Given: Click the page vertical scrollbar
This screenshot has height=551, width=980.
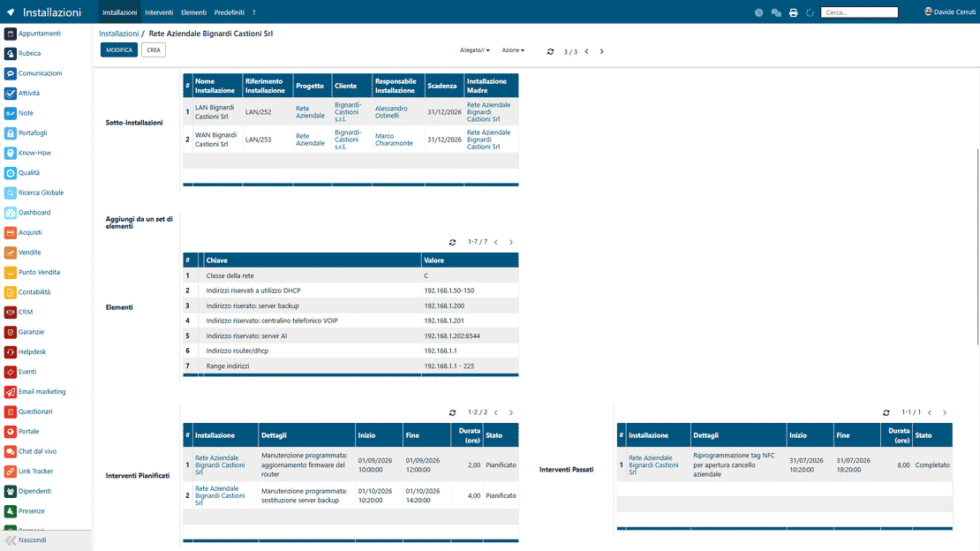Looking at the screenshot, I should [x=977, y=246].
